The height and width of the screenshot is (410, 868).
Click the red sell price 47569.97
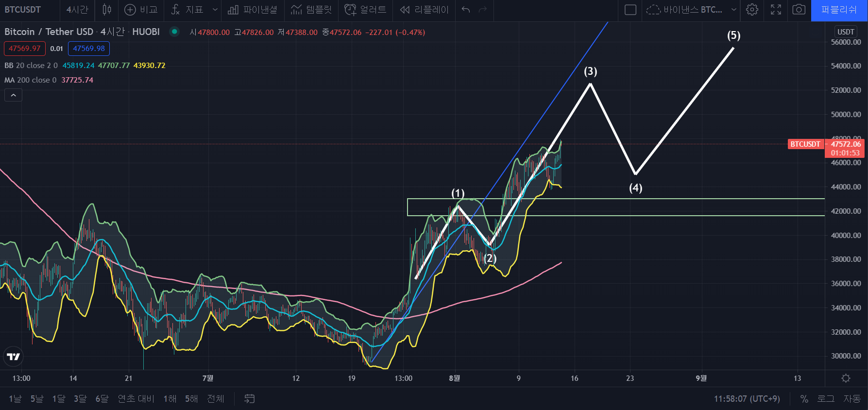click(x=25, y=49)
